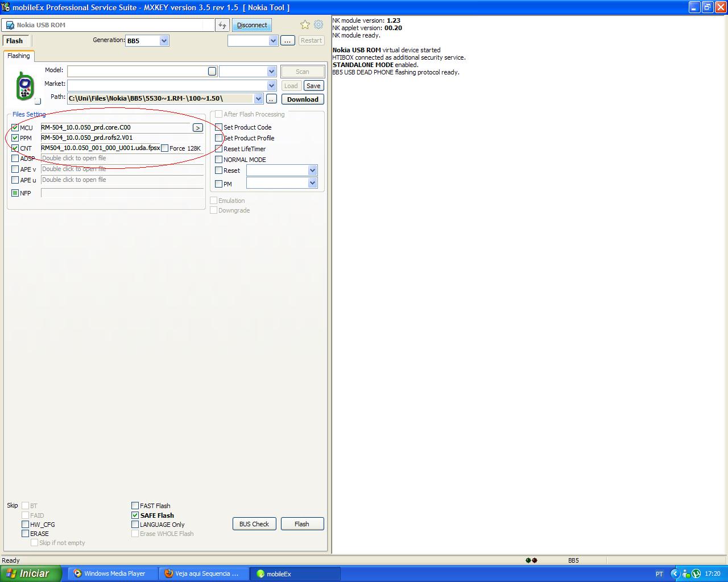The image size is (728, 582).
Task: Click the NFP text field
Action: click(x=122, y=193)
